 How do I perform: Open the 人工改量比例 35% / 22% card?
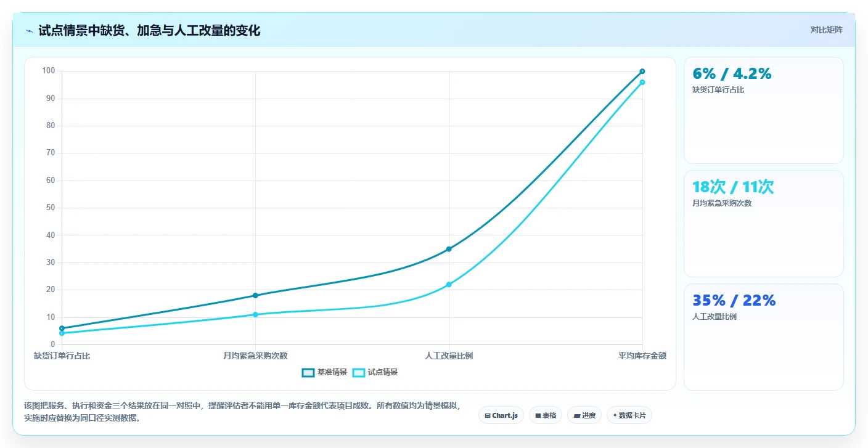[x=763, y=337]
